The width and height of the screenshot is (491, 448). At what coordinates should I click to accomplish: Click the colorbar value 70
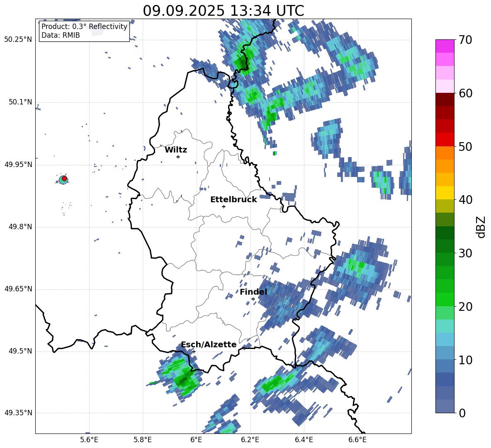tap(465, 40)
